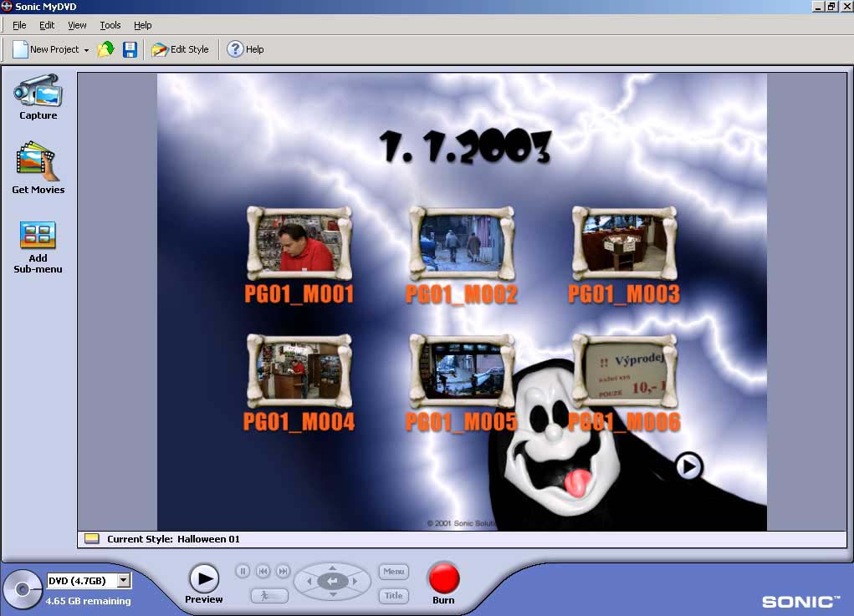
Task: Click the Menu remote button
Action: [x=393, y=572]
